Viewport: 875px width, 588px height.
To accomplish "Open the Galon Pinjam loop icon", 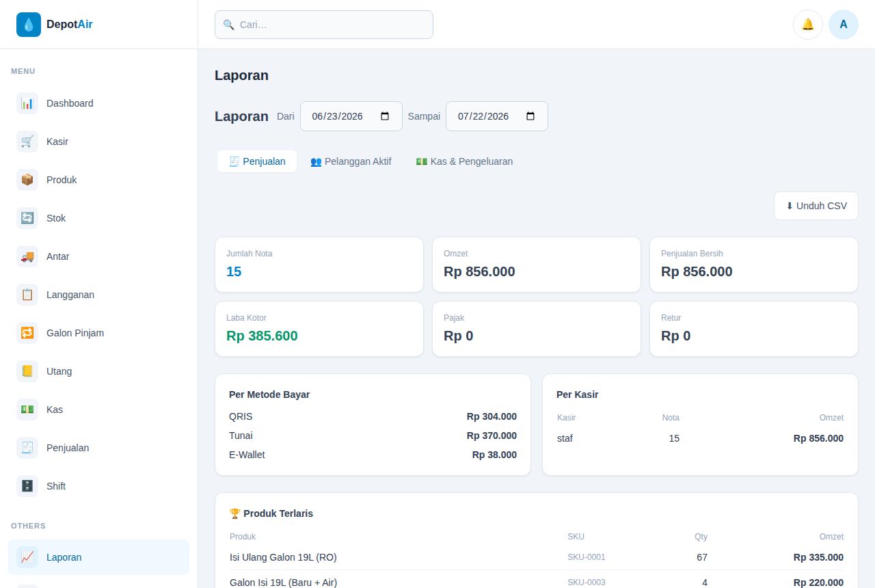I will pyautogui.click(x=27, y=333).
